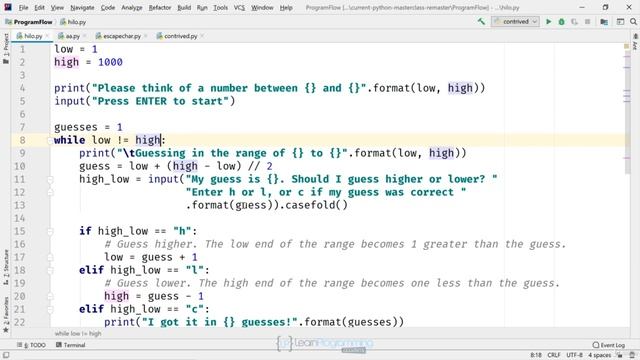Click the UTF-8 encoding in status bar
The height and width of the screenshot is (360, 640).
pyautogui.click(x=574, y=355)
